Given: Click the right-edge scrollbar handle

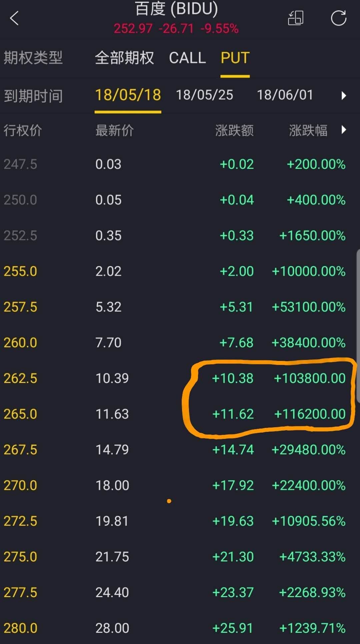Looking at the screenshot, I should click(x=358, y=326).
